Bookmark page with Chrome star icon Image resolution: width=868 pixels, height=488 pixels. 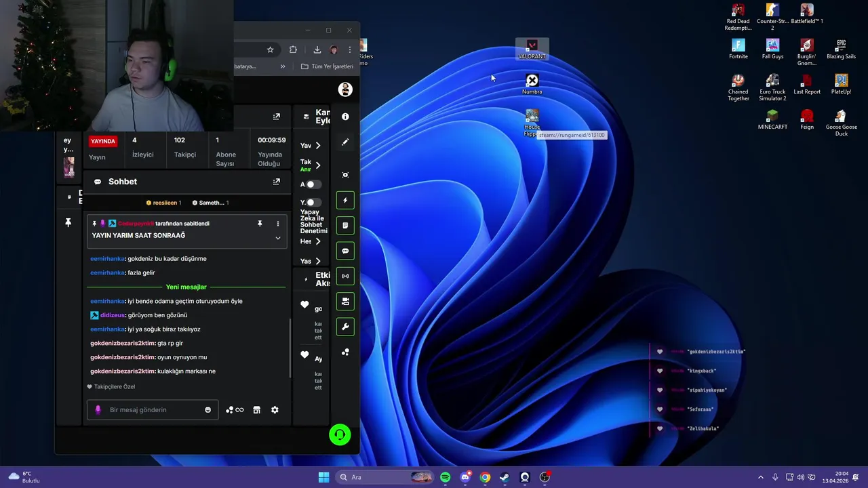point(270,49)
